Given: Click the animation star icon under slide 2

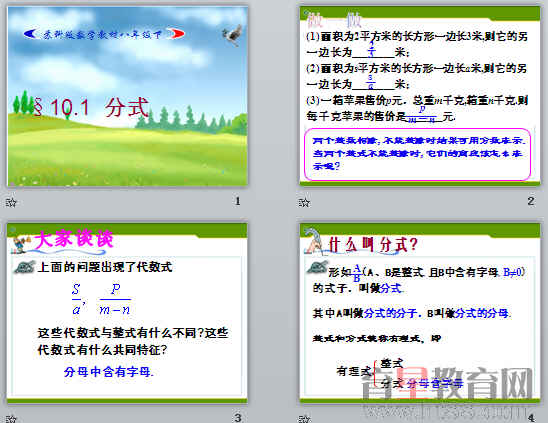Looking at the screenshot, I should tap(304, 202).
